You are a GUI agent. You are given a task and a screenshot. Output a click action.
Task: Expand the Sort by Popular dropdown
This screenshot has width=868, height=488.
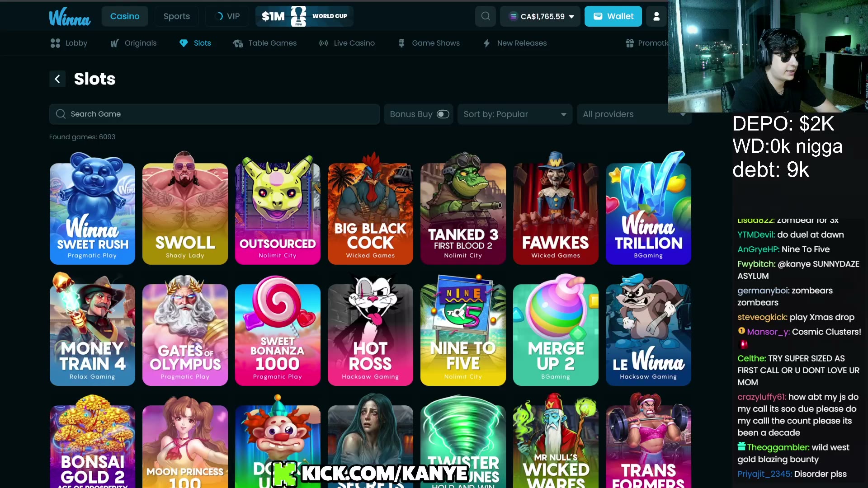point(515,114)
